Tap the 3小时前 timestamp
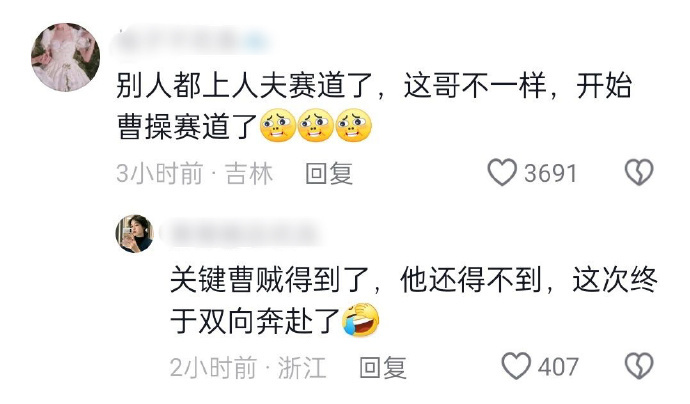This screenshot has height=404, width=690. tap(160, 173)
